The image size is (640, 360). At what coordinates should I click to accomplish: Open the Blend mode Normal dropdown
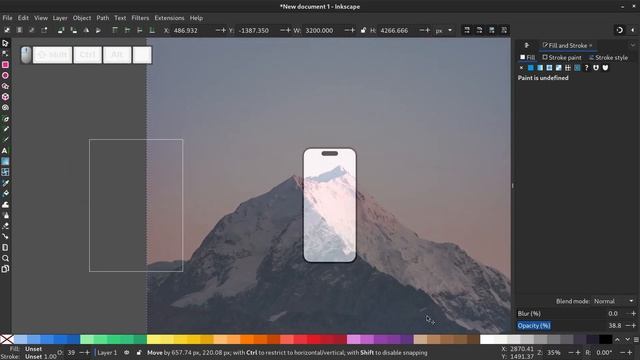click(614, 301)
